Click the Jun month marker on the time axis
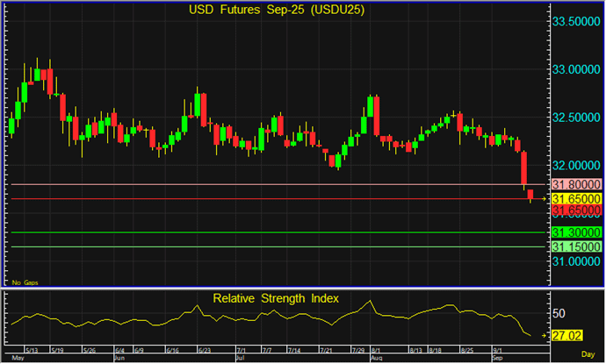This screenshot has width=606, height=364. point(120,359)
